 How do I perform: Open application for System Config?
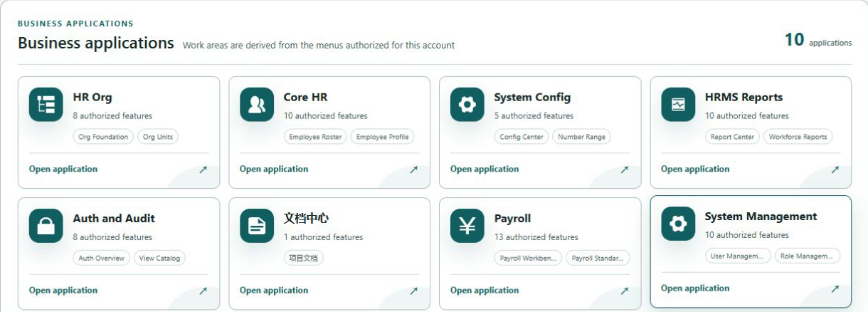485,169
